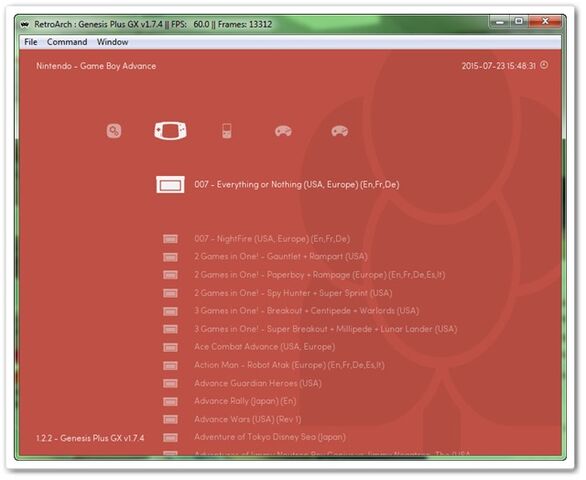Select Action Man - Robot Atak (Europe)
This screenshot has height=480, width=586.
click(289, 365)
